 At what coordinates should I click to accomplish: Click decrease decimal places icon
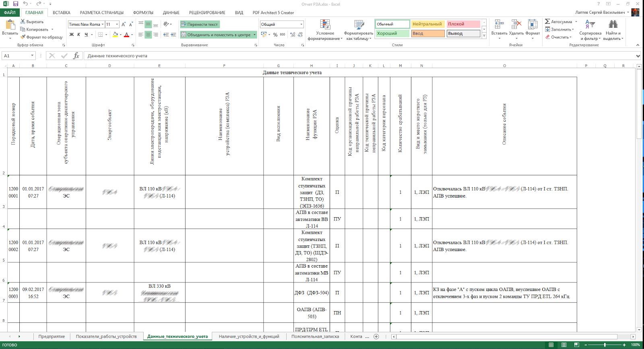coord(301,35)
